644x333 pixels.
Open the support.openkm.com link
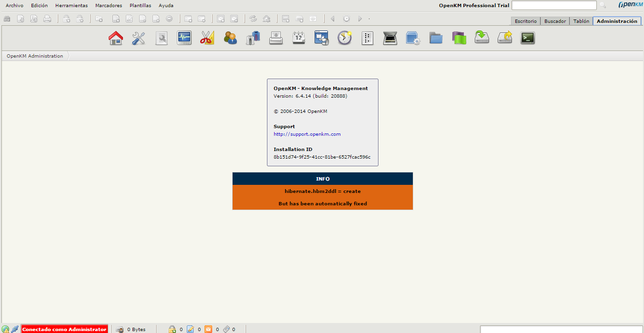(x=307, y=134)
